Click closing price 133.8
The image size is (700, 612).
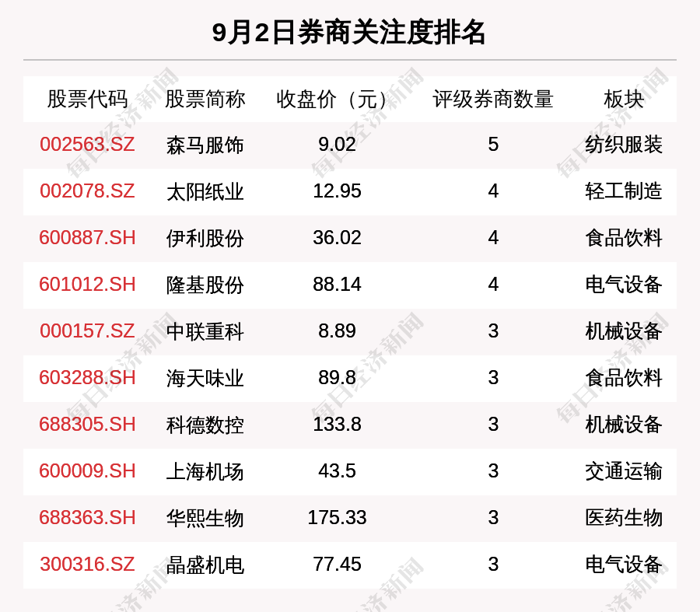[x=337, y=424]
